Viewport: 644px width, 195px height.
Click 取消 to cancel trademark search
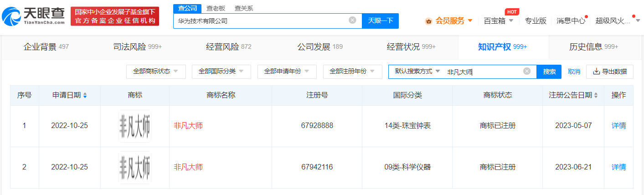[x=574, y=72]
